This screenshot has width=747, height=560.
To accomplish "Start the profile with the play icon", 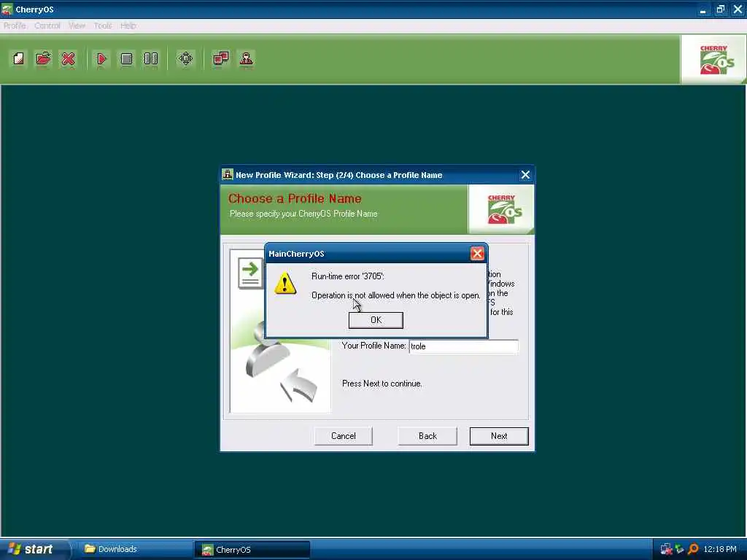I will (x=101, y=58).
